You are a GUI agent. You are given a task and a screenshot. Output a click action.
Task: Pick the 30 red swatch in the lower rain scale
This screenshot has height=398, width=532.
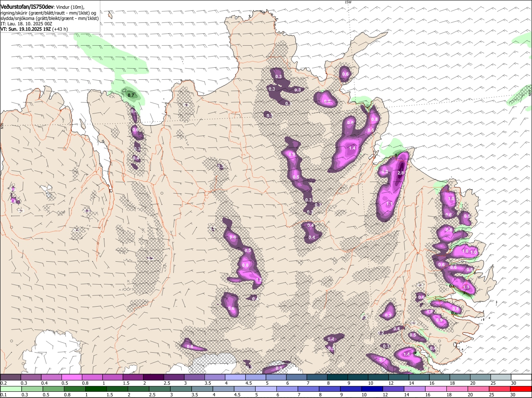tap(521, 389)
